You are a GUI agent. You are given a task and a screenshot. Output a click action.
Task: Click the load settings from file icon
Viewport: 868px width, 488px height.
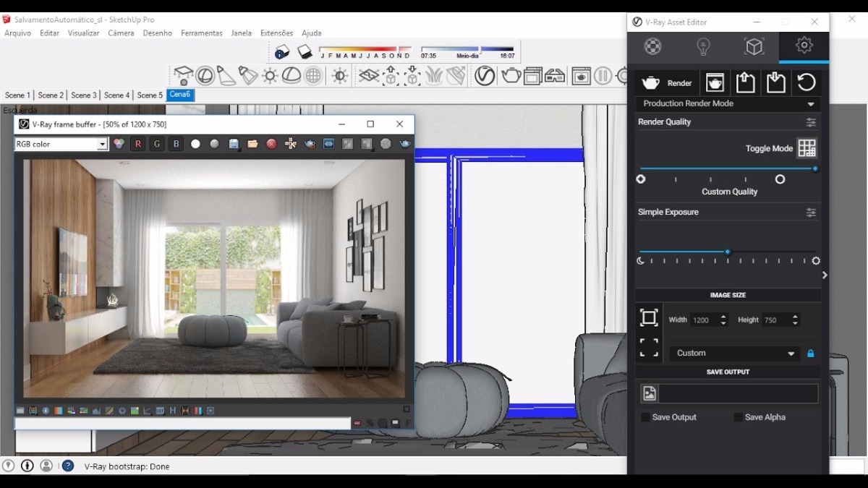pyautogui.click(x=745, y=82)
